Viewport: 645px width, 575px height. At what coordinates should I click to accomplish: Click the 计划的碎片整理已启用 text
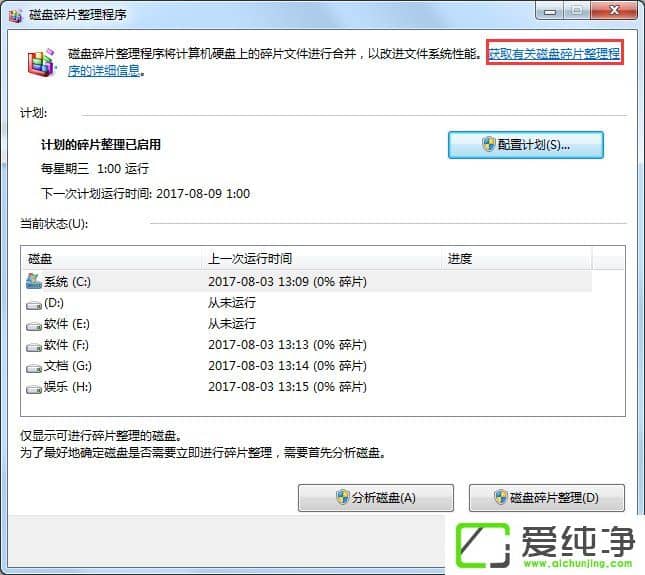101,145
